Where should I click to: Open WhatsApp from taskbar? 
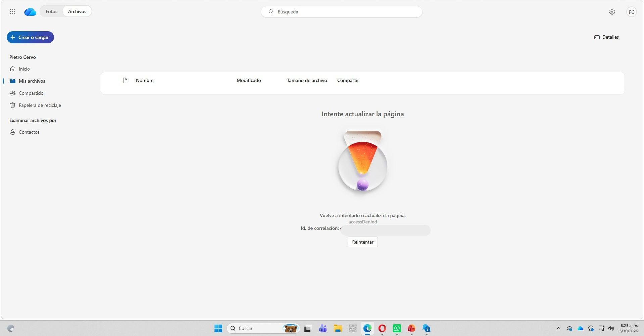pos(397,329)
